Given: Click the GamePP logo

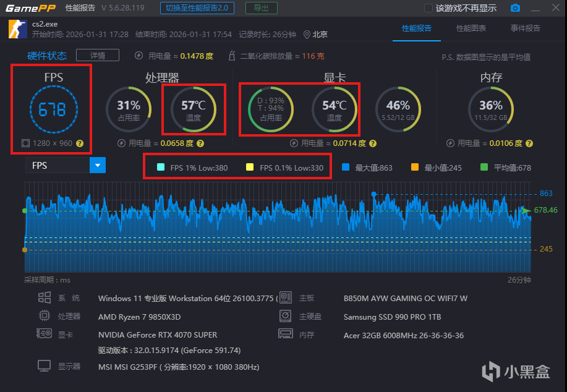Looking at the screenshot, I should point(31,8).
